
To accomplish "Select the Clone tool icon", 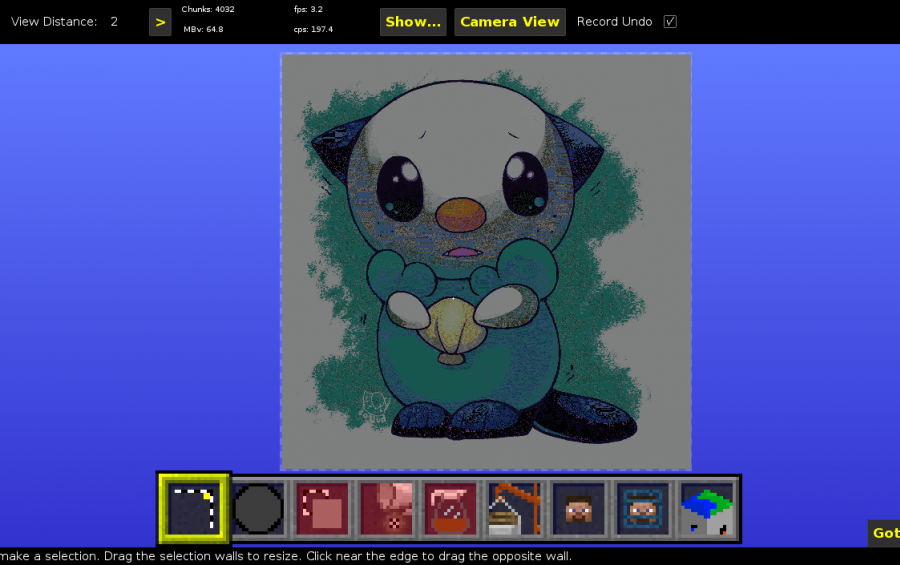I will tap(322, 509).
